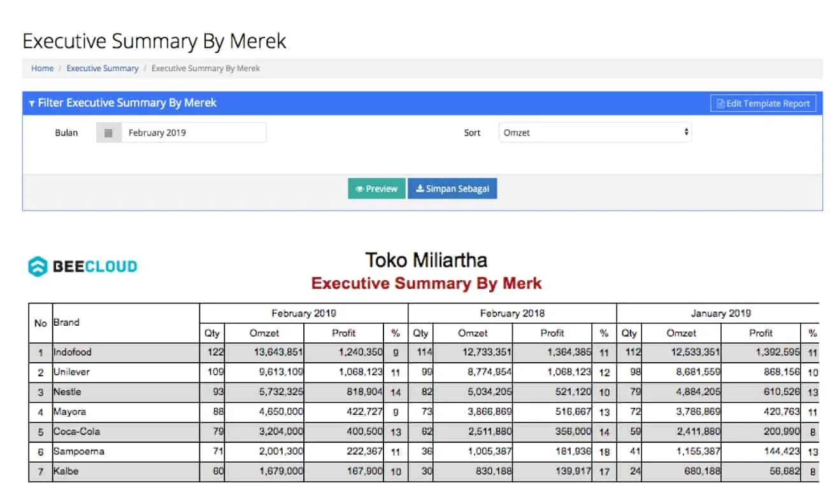Select the Coca-Cola brand cell
837x504 pixels.
click(126, 431)
